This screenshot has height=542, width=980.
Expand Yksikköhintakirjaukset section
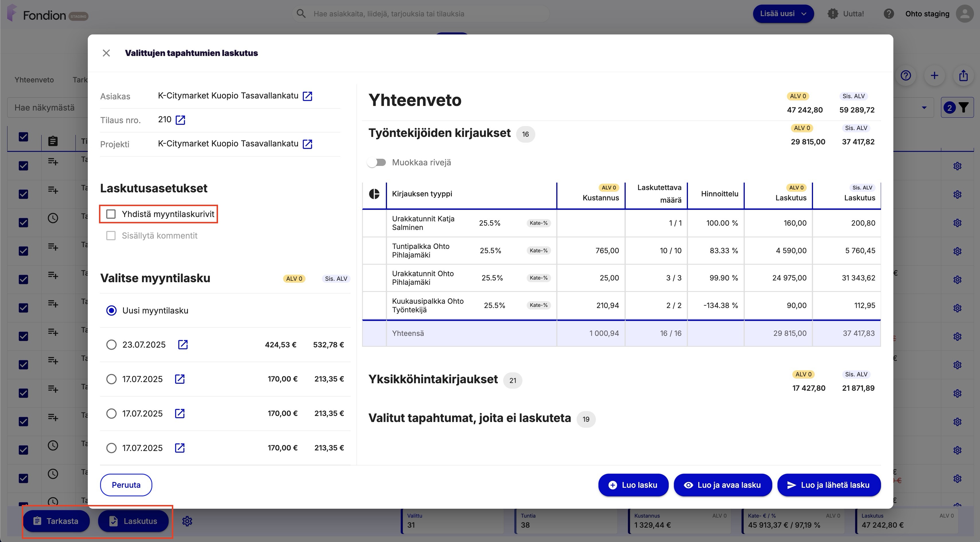[x=433, y=380]
